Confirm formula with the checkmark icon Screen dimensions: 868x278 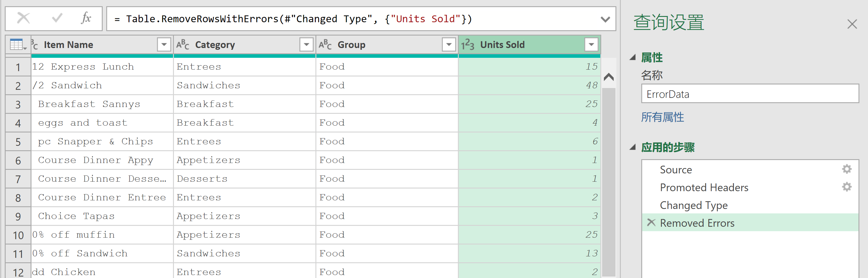tap(57, 18)
